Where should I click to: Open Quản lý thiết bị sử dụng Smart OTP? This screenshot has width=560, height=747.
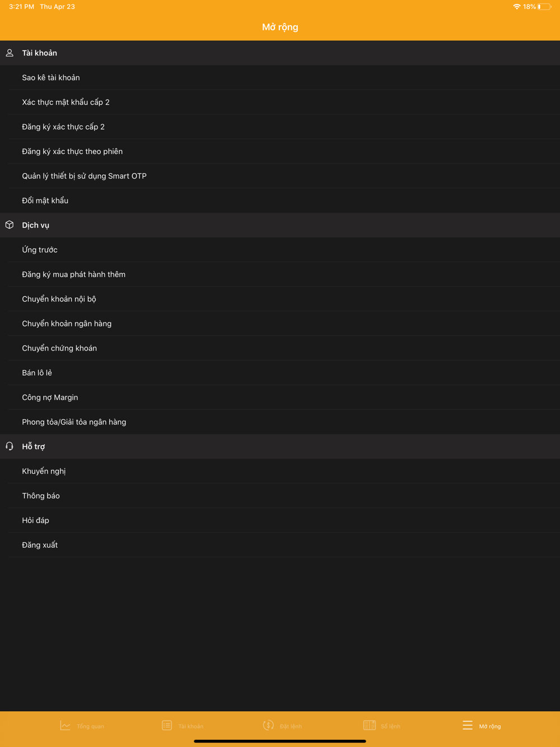point(84,176)
